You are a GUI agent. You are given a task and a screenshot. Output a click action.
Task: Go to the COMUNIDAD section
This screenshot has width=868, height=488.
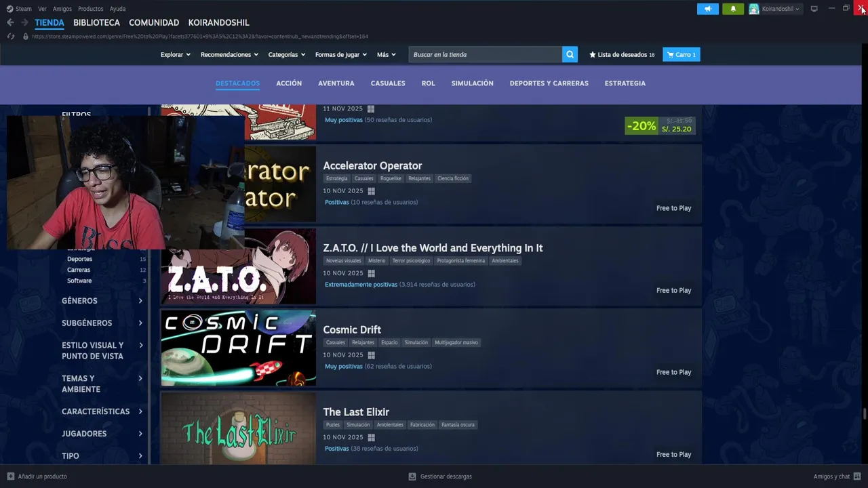[x=154, y=22]
